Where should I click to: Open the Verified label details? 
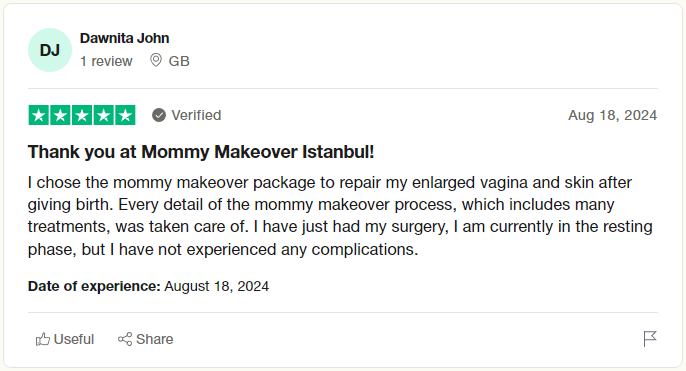[x=196, y=115]
